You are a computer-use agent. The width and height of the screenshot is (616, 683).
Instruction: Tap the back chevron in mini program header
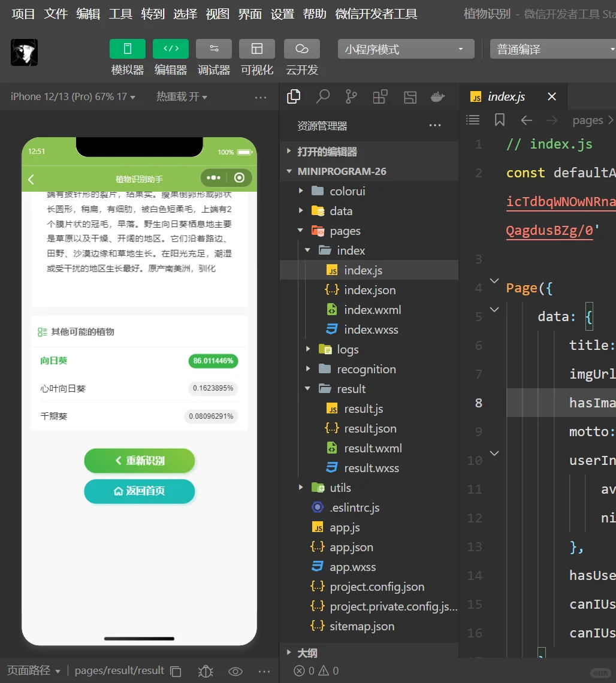(31, 179)
